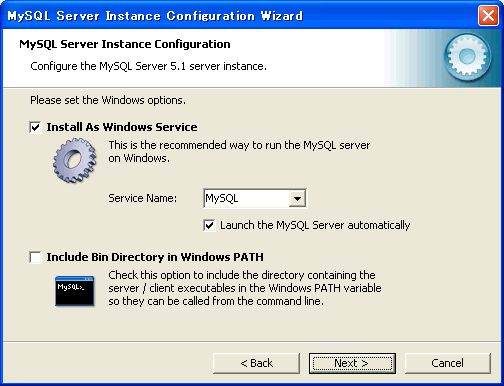Image resolution: width=504 pixels, height=386 pixels.
Task: Click the wizard title bar text
Action: (x=155, y=16)
